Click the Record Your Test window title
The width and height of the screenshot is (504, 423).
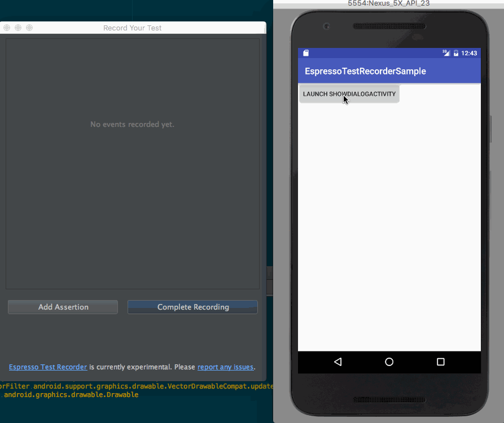[x=132, y=28]
